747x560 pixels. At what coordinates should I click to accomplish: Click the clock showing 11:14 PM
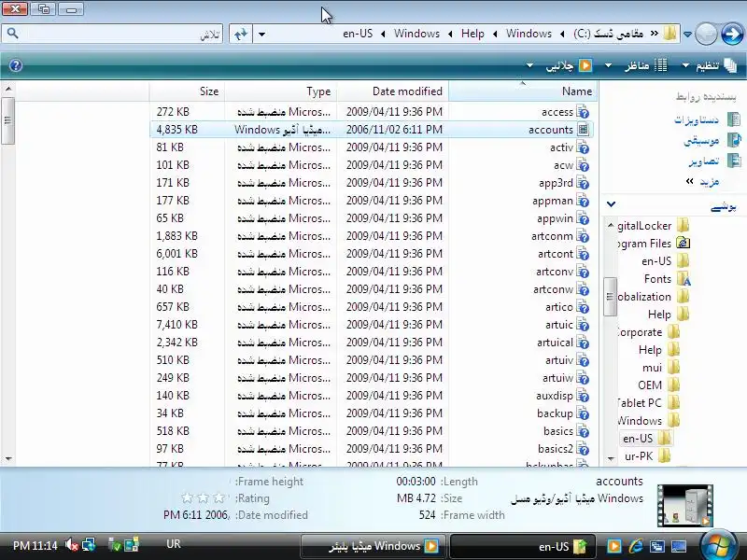35,545
